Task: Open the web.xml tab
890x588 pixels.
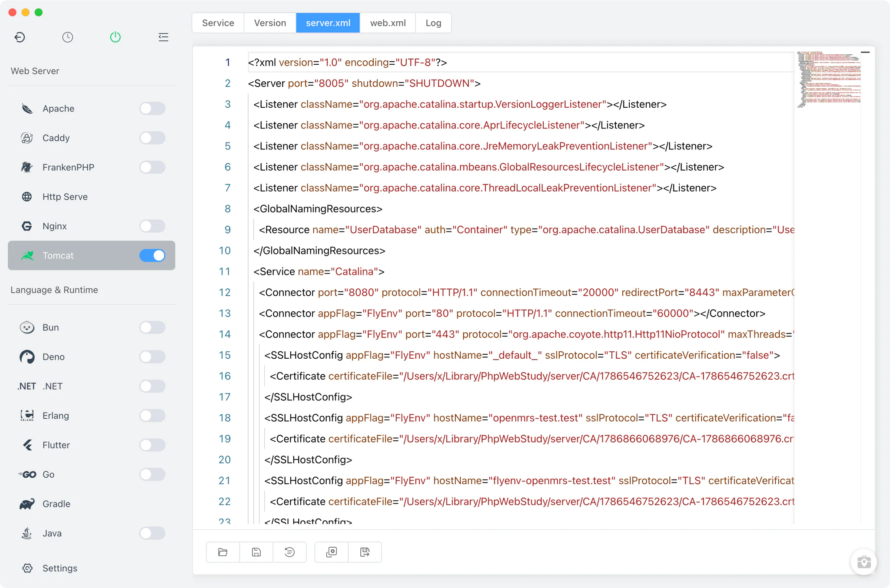Action: [x=388, y=23]
